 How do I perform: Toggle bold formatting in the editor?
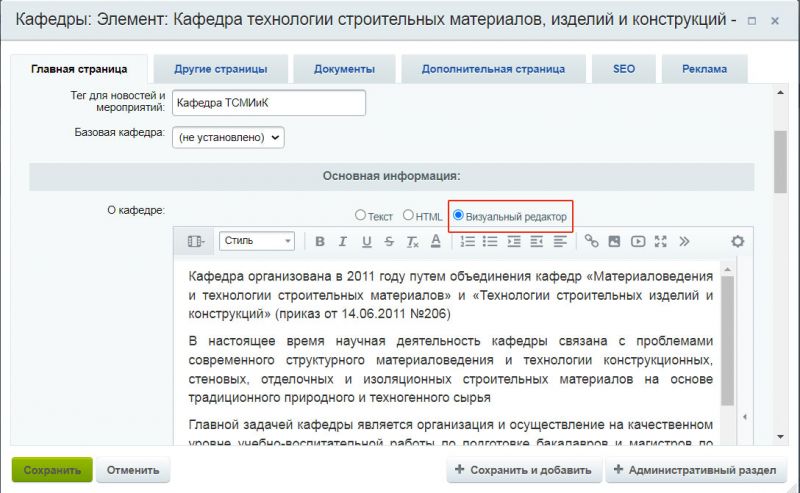click(x=320, y=241)
